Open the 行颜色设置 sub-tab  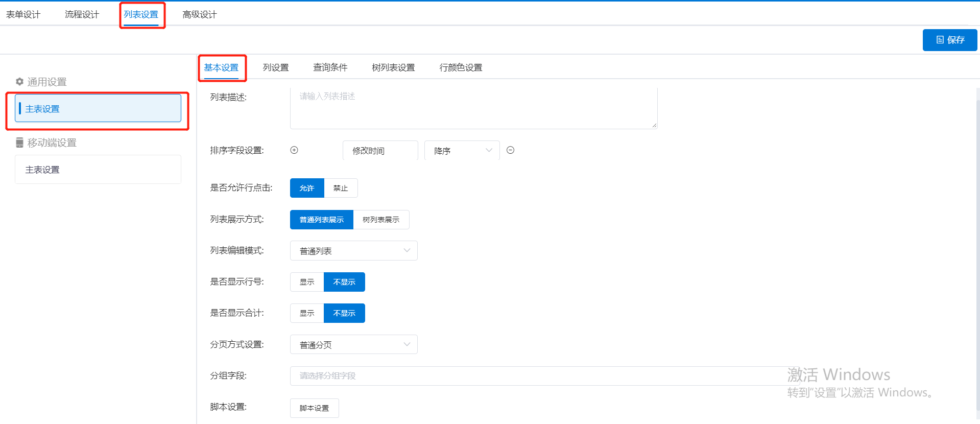point(461,67)
